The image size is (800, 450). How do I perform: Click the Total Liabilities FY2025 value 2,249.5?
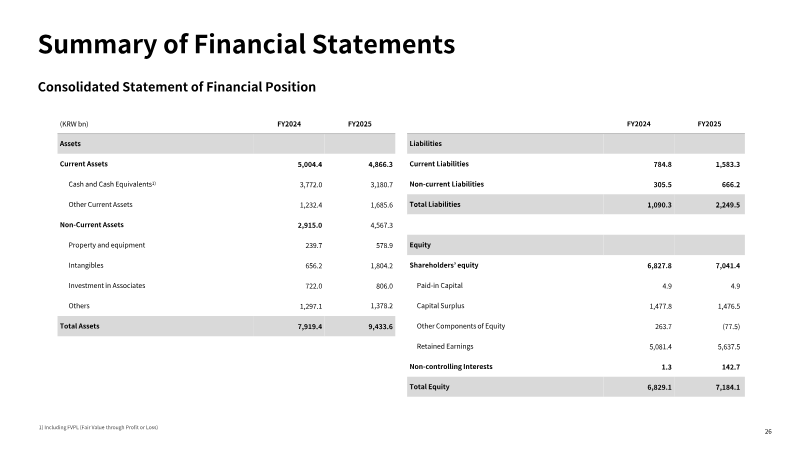tap(728, 205)
